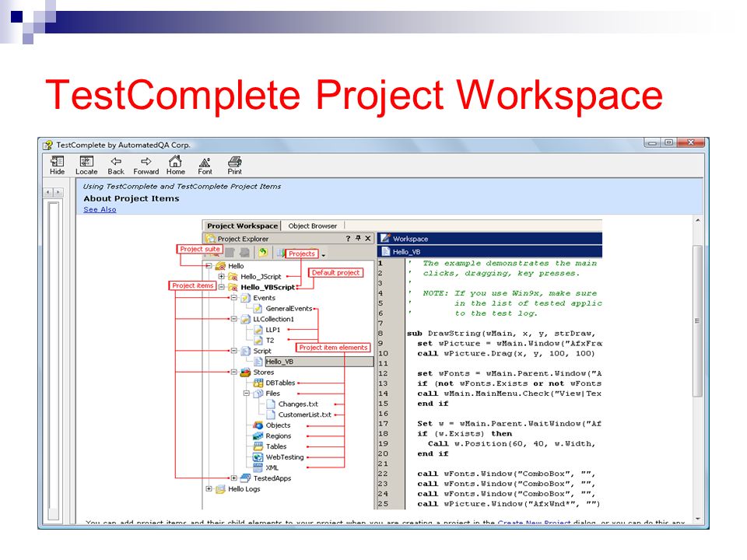Click the Hello_VB document tab icon
747x560 pixels.
pos(386,251)
